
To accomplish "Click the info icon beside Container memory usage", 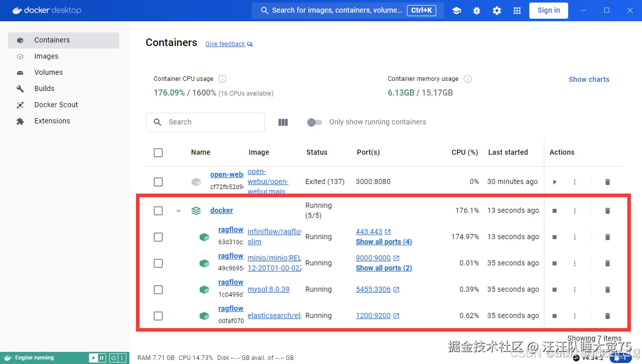I will click(x=468, y=79).
